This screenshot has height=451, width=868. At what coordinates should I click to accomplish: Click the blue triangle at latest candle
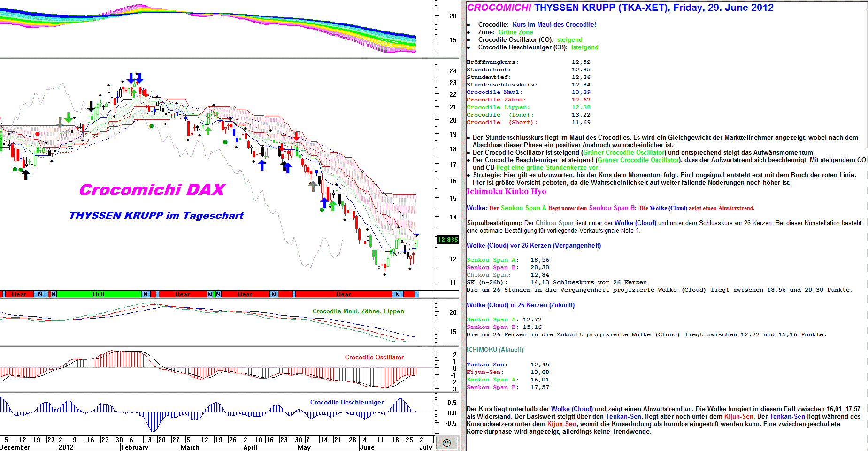[x=416, y=235]
